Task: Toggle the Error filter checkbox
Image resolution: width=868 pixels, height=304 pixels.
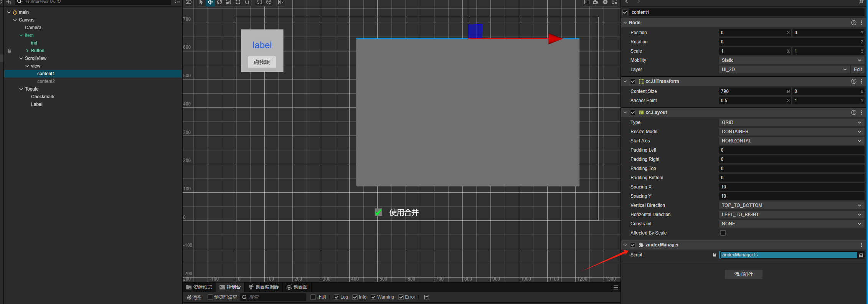Action: click(401, 297)
